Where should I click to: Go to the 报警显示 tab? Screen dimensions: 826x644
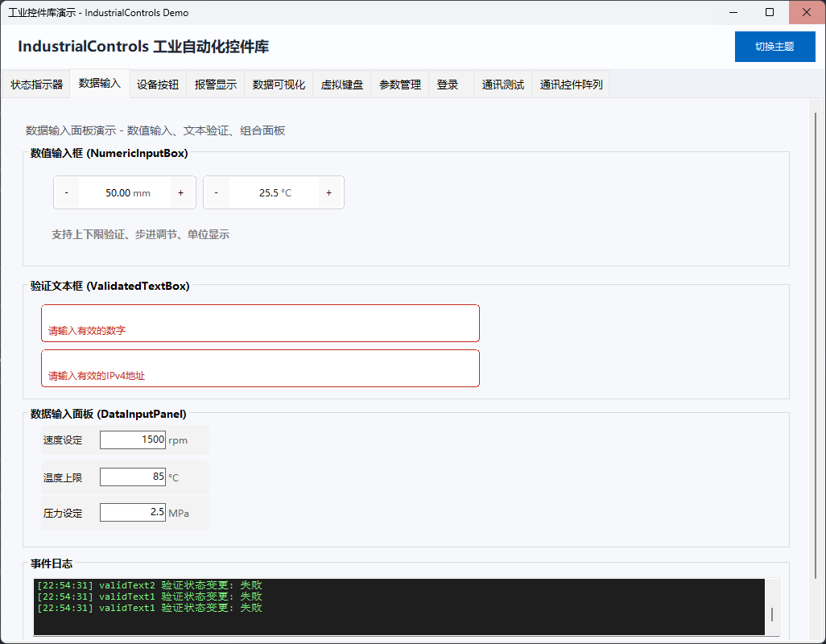(x=216, y=85)
